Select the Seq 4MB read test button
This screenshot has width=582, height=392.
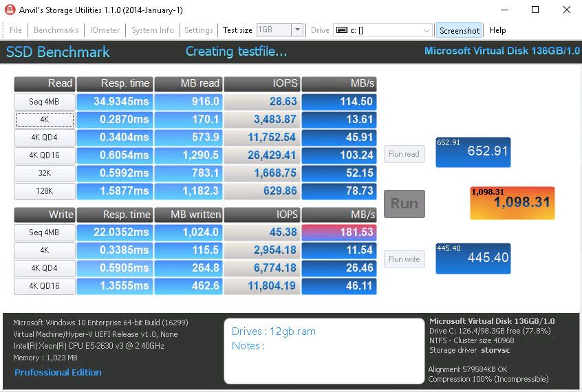45,102
